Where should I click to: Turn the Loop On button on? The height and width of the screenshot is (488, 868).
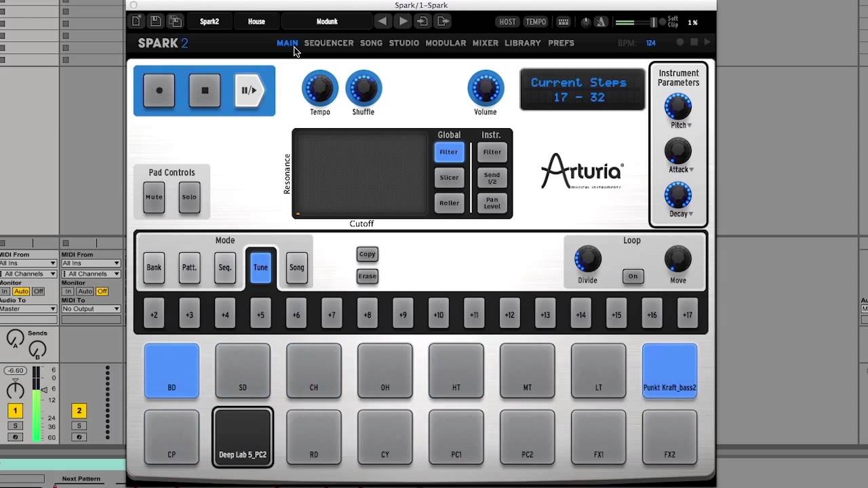click(x=633, y=276)
